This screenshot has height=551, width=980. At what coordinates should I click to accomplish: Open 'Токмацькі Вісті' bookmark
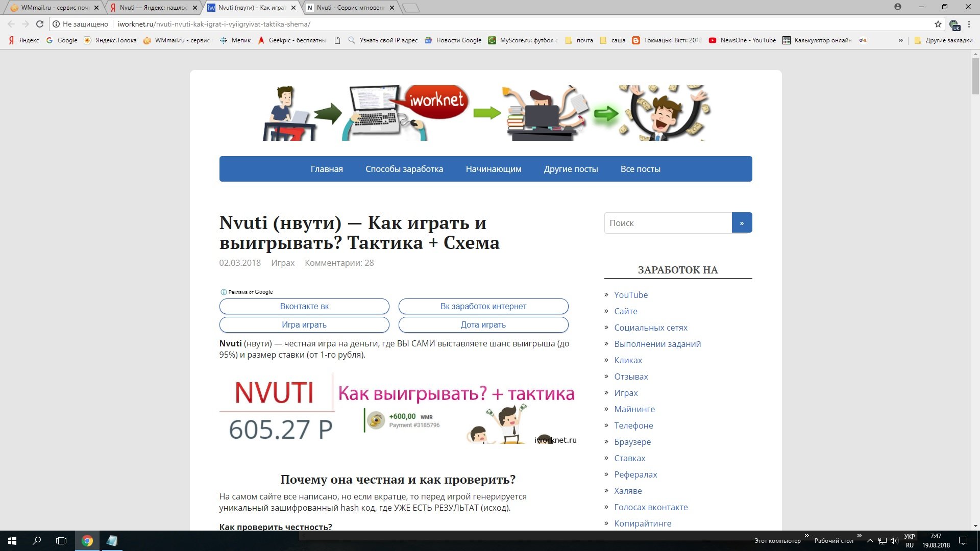coord(667,40)
